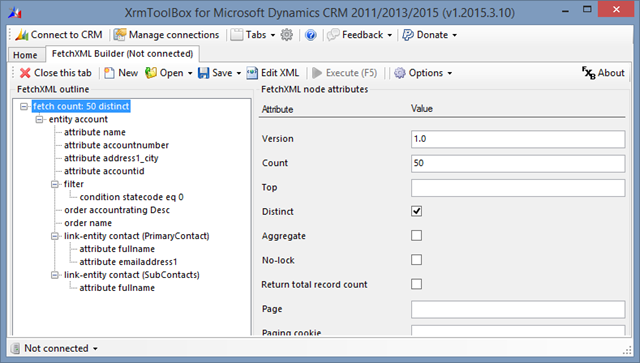The height and width of the screenshot is (363, 640).
Task: Click the Donate PayPal icon
Action: 408,35
